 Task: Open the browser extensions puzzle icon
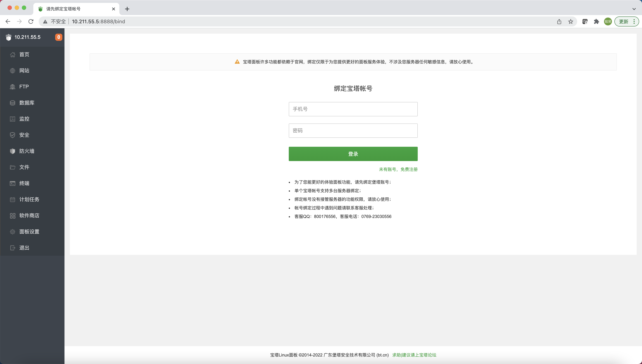tap(597, 21)
